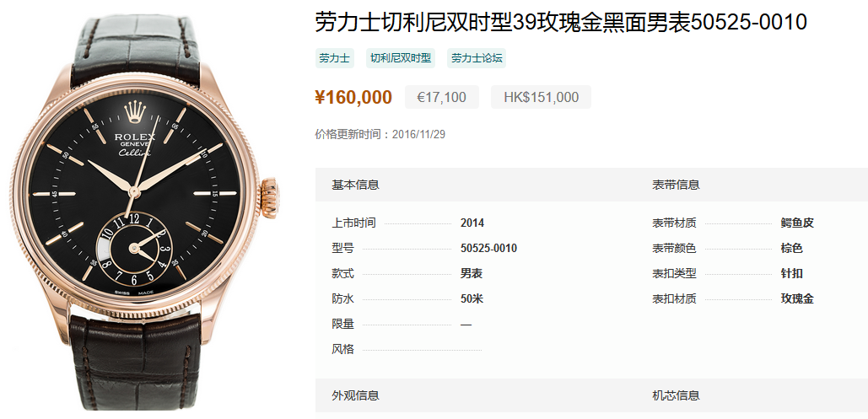The height and width of the screenshot is (419, 868).
Task: Open the 劳力士 brand tag
Action: 334,58
